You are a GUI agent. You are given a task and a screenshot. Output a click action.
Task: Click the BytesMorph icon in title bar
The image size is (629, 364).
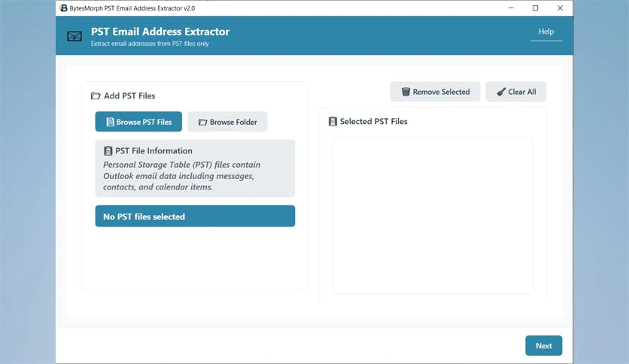[63, 8]
